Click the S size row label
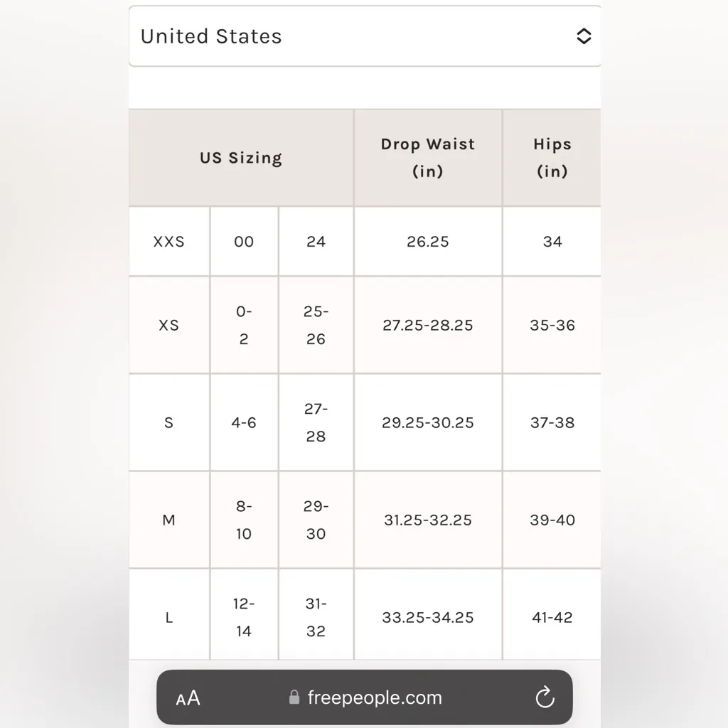The width and height of the screenshot is (728, 728). point(169,422)
